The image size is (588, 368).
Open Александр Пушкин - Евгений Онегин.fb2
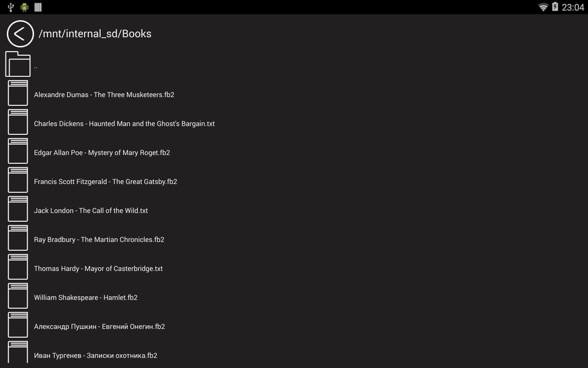click(x=99, y=327)
